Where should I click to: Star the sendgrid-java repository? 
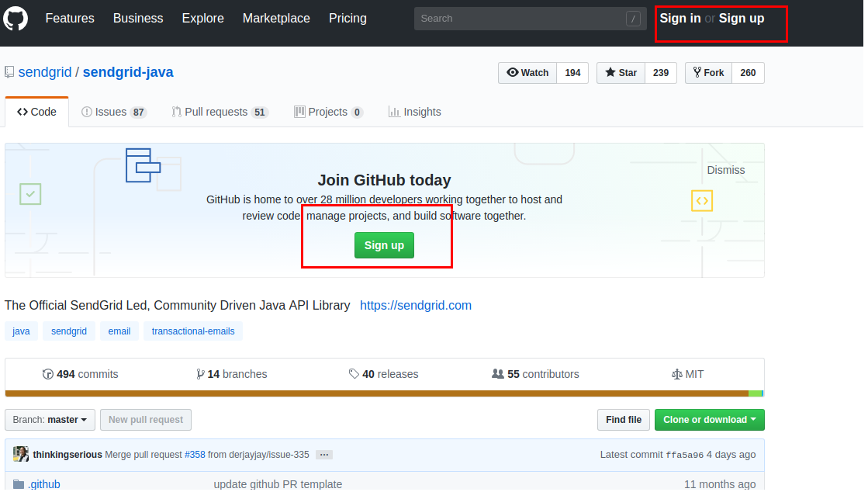620,73
